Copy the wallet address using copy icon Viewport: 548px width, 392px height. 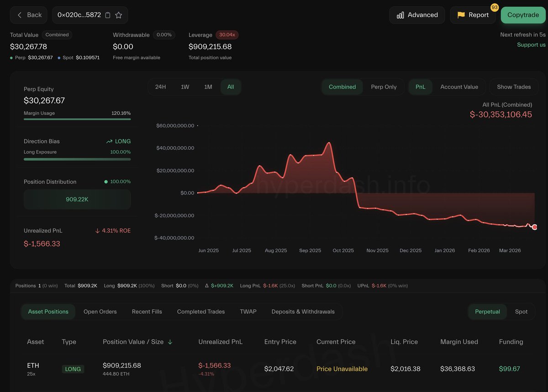[108, 15]
